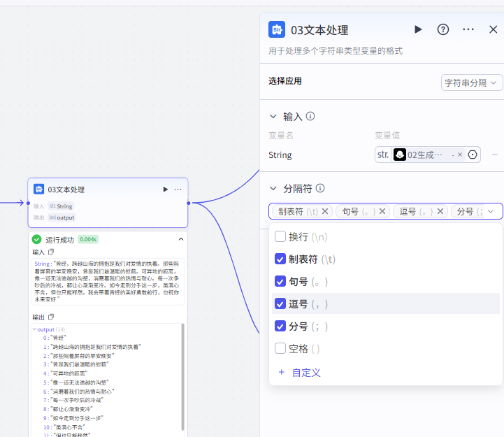Remove 逗号 tag from separators
Image resolution: width=504 pixels, height=437 pixels.
click(x=440, y=211)
